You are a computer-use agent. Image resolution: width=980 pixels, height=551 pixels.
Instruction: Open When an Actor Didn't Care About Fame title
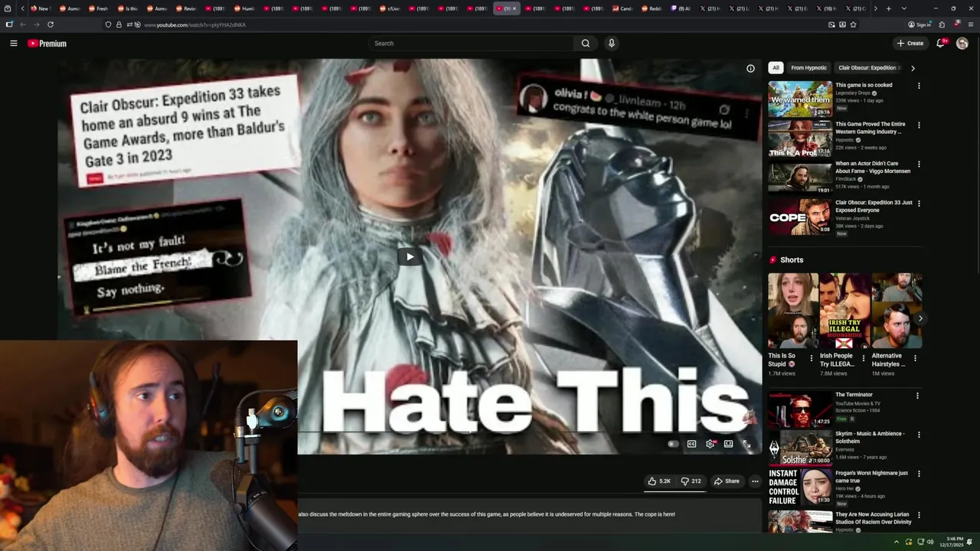(873, 167)
